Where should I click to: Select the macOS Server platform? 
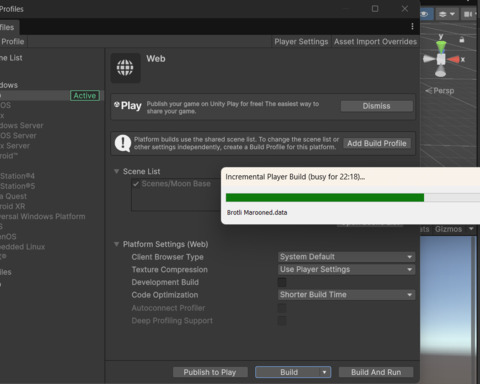18,136
